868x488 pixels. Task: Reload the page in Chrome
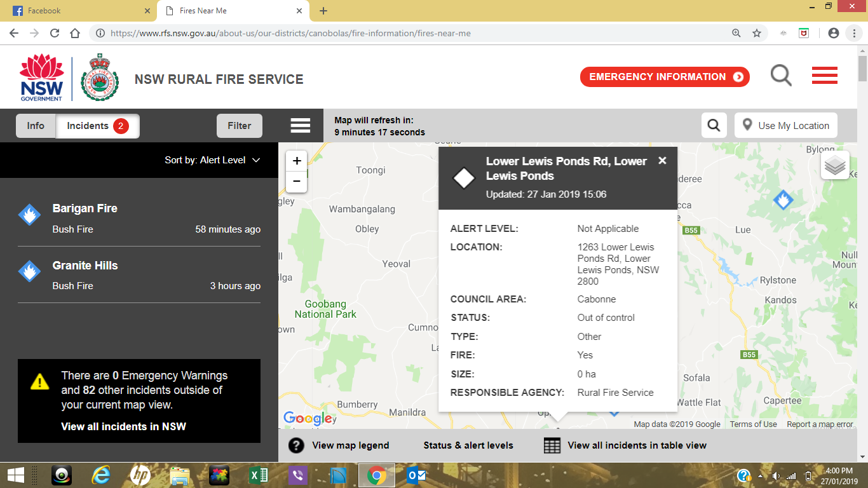pyautogui.click(x=55, y=33)
